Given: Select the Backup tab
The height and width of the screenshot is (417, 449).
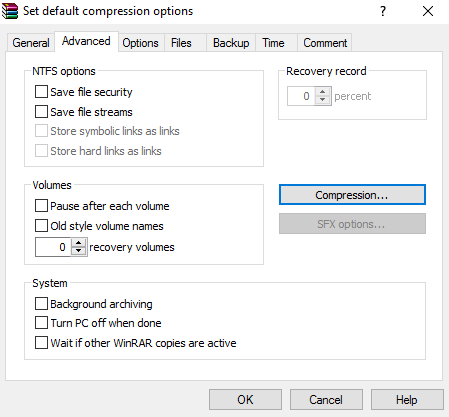Looking at the screenshot, I should (x=231, y=43).
